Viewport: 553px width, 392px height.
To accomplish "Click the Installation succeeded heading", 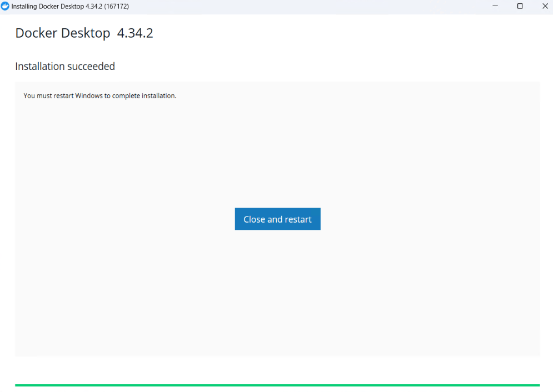I will point(65,67).
